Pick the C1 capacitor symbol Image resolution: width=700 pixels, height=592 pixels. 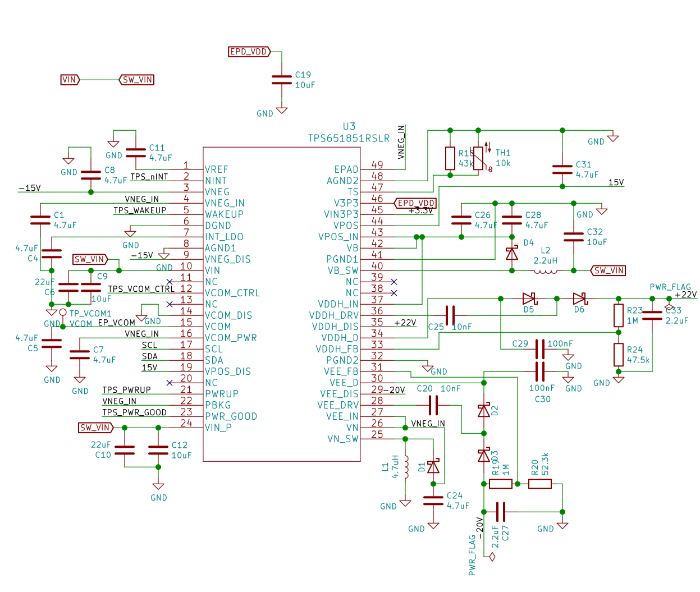pos(40,220)
